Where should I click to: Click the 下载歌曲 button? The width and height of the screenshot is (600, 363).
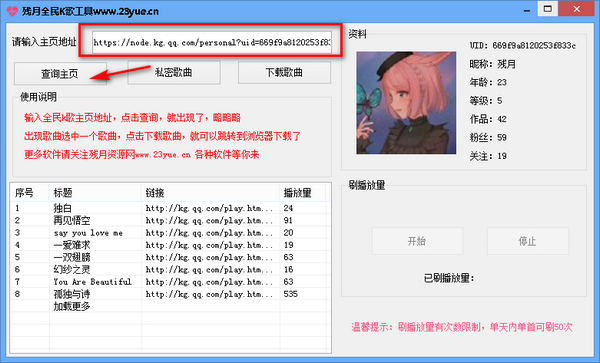pos(284,72)
